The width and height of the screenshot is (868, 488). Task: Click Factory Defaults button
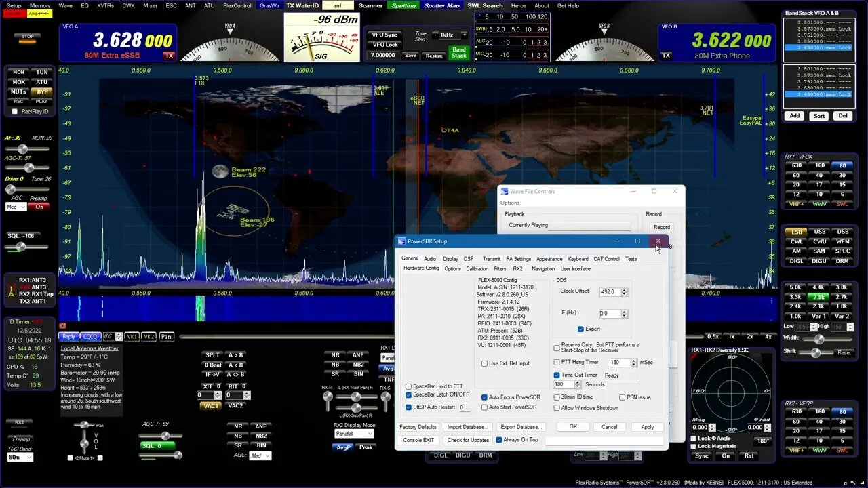(x=418, y=427)
